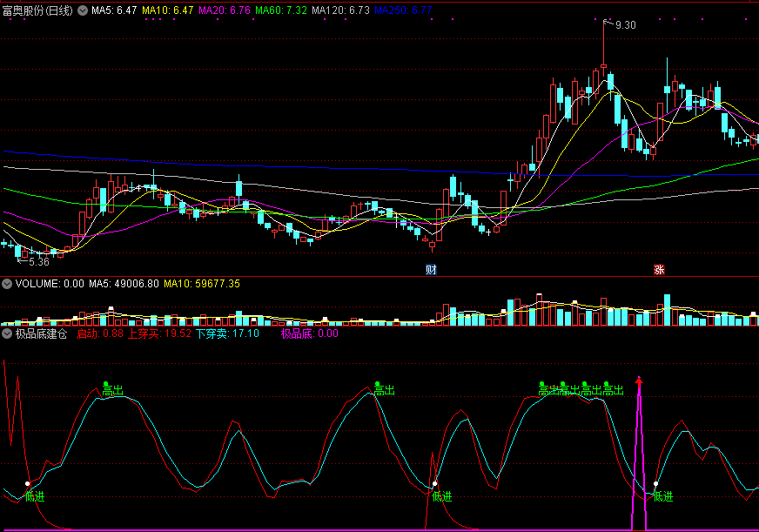Click the yellow MA10: 6.47 legend
This screenshot has height=532, width=759.
click(x=167, y=10)
